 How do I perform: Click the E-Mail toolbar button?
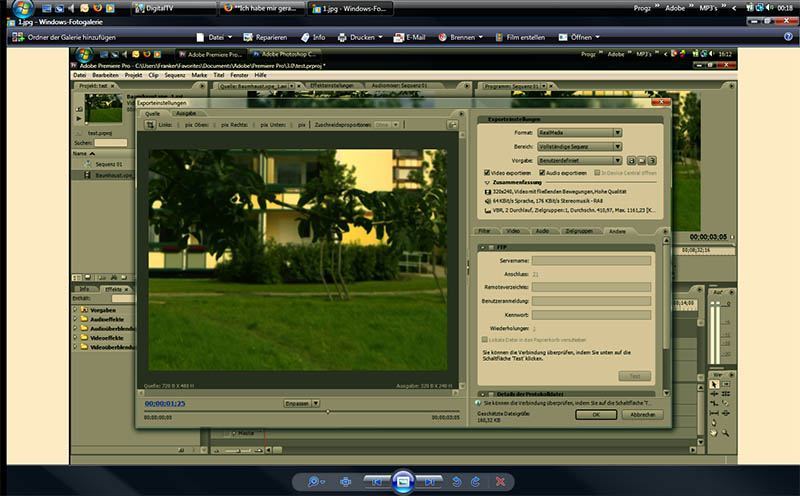click(410, 37)
